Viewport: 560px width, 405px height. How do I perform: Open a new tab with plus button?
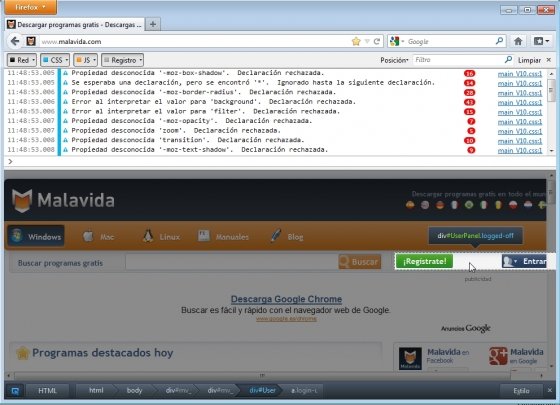point(153,24)
